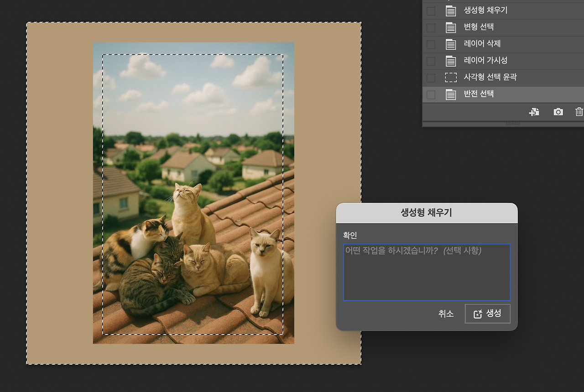Click the trash icon to delete history state

pos(579,111)
